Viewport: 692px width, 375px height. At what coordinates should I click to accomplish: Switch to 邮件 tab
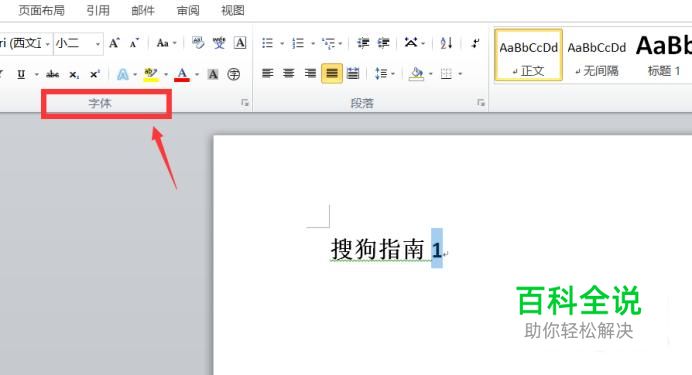pyautogui.click(x=143, y=10)
